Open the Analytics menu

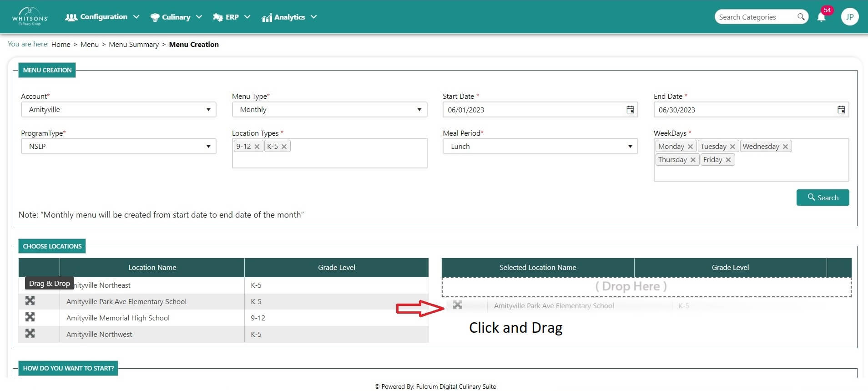[x=289, y=17]
